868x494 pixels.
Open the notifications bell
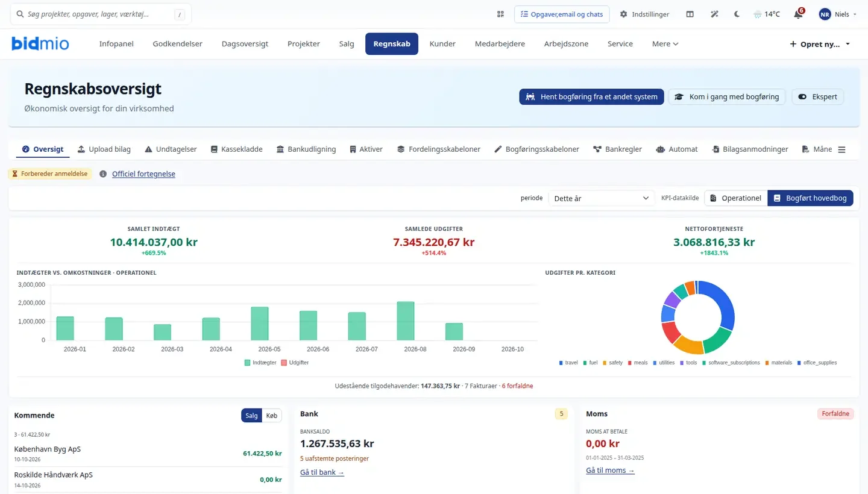click(x=798, y=14)
